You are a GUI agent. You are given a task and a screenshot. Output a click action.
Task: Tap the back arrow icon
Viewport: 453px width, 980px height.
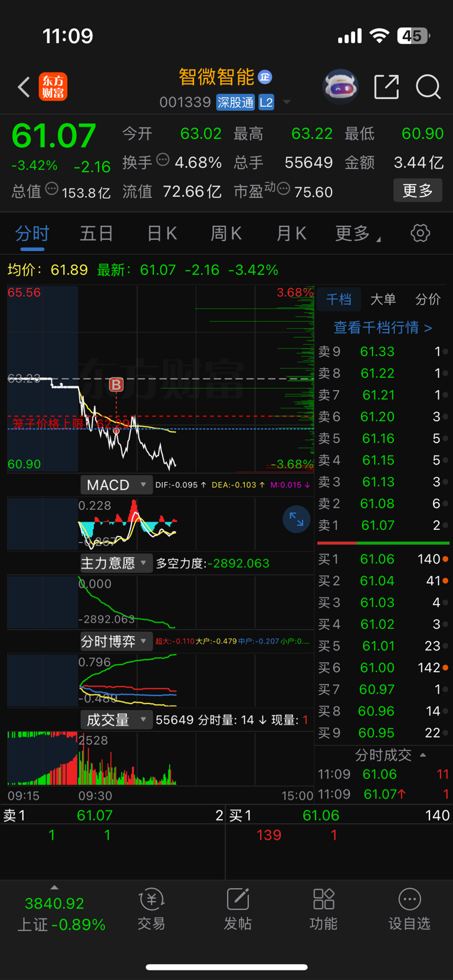pos(24,87)
